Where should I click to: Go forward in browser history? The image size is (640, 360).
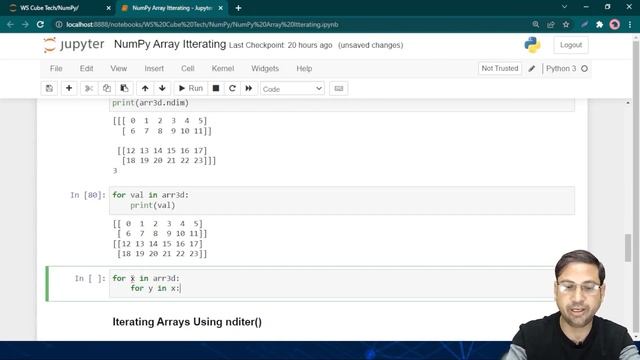(25, 24)
